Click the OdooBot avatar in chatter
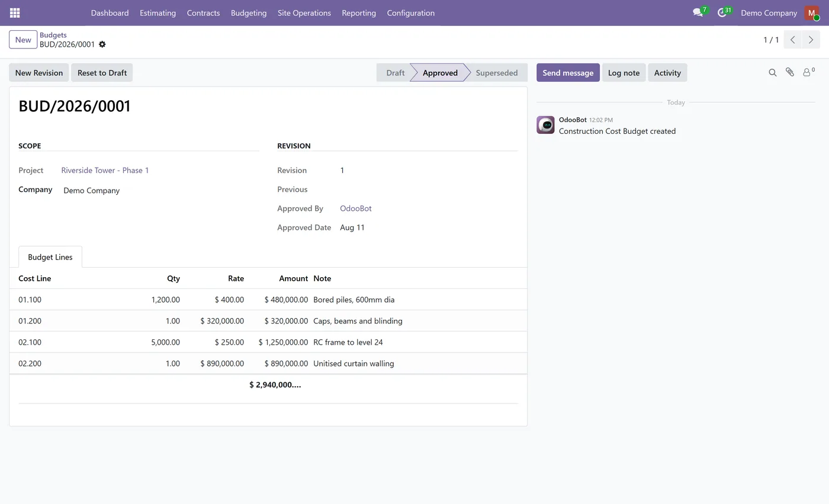The image size is (829, 504). (545, 125)
